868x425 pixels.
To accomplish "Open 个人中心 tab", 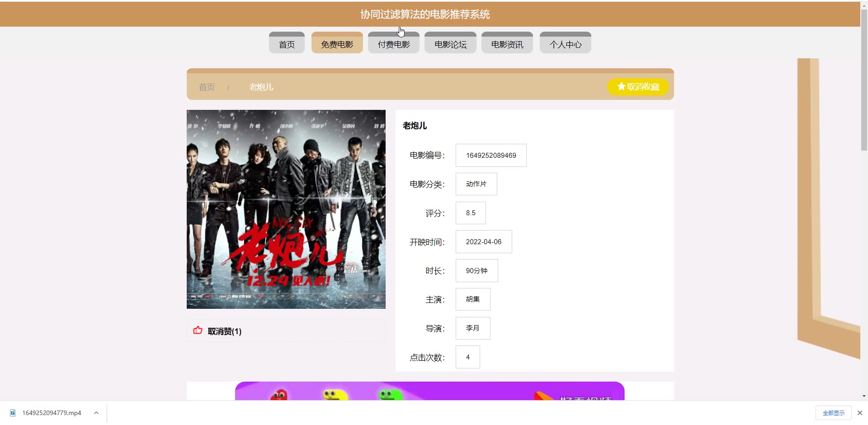I will [566, 43].
